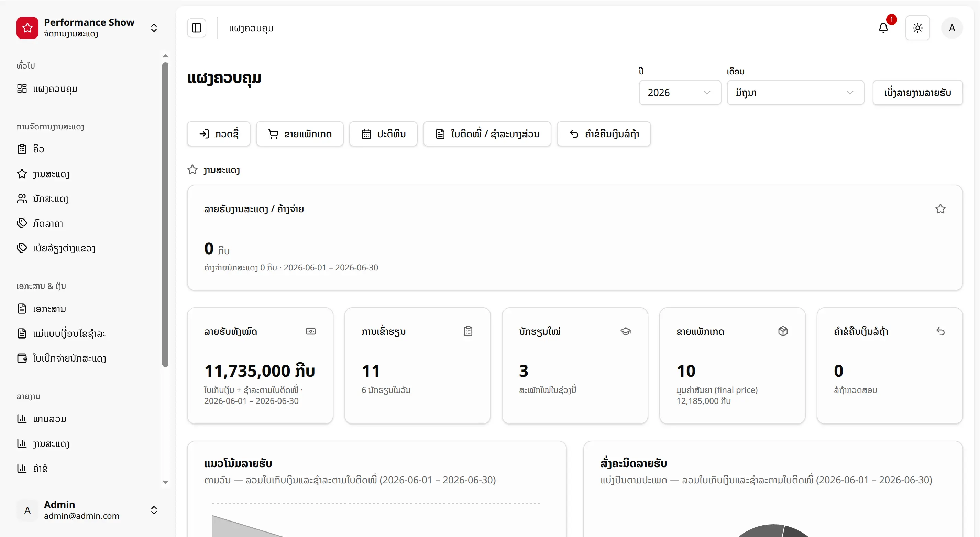Click the people icon next to ນັກສະແດງ
The image size is (980, 537).
point(22,198)
